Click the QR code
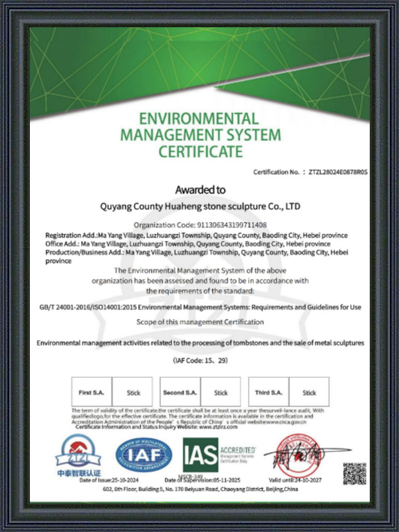Viewport: 399px width, 532px height. [x=354, y=473]
